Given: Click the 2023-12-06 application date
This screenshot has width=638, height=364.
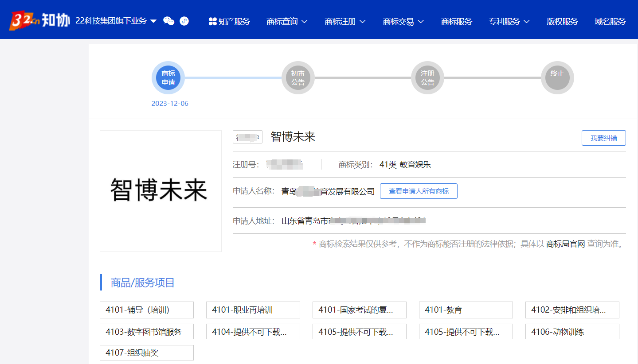Looking at the screenshot, I should (170, 104).
